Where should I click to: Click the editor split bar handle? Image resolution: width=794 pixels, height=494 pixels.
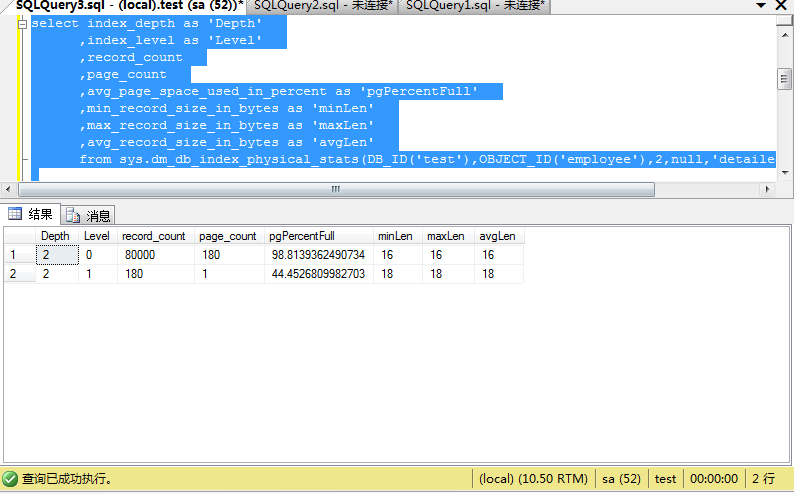pyautogui.click(x=784, y=21)
